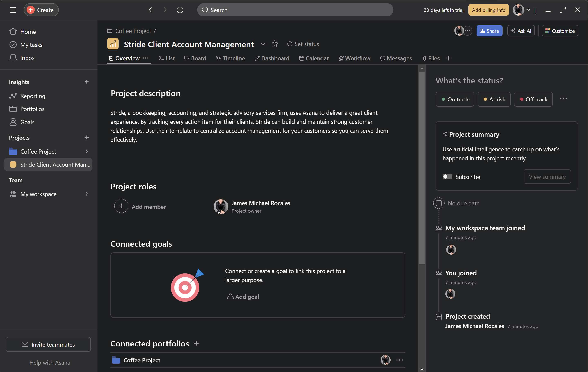Open project title dropdown arrow
Screen dimensions: 588x372
[263, 44]
